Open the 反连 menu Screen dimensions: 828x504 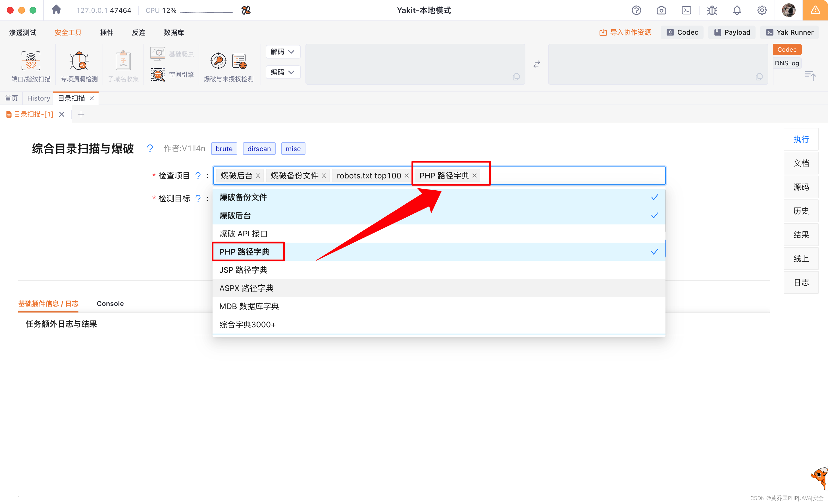[x=138, y=32]
